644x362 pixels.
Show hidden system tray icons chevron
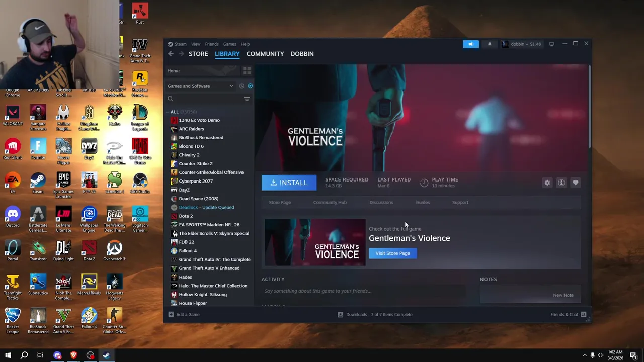(584, 355)
